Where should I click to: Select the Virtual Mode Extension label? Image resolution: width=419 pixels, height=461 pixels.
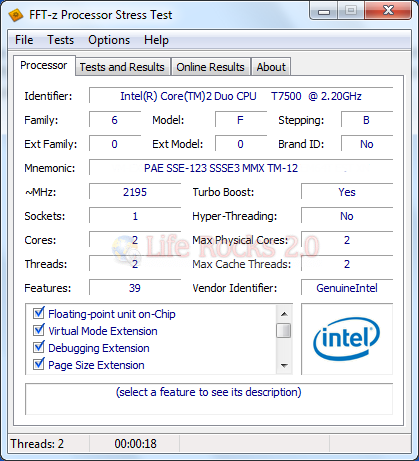(103, 331)
